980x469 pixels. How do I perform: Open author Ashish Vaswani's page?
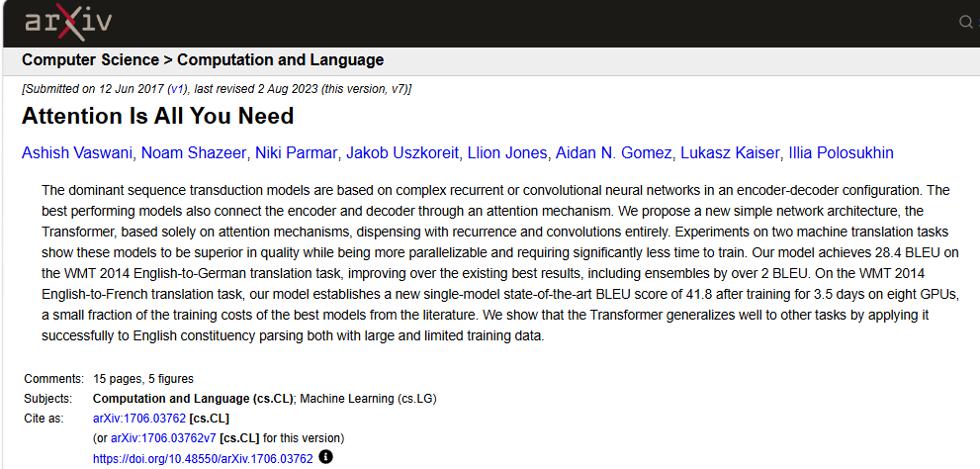coord(78,152)
